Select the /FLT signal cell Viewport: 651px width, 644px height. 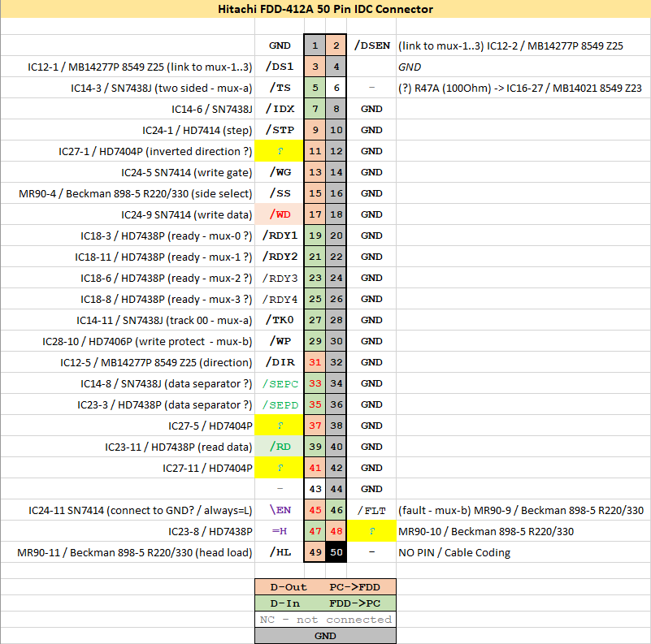[371, 510]
